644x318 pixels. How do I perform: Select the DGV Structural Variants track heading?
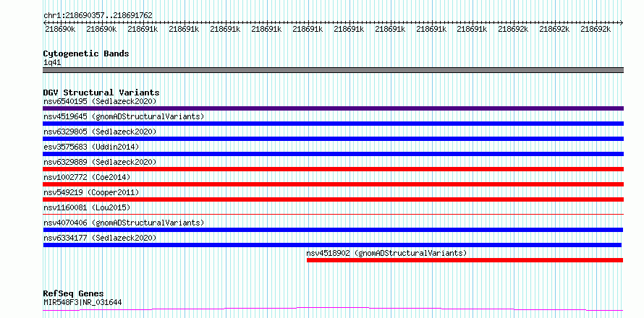click(101, 93)
